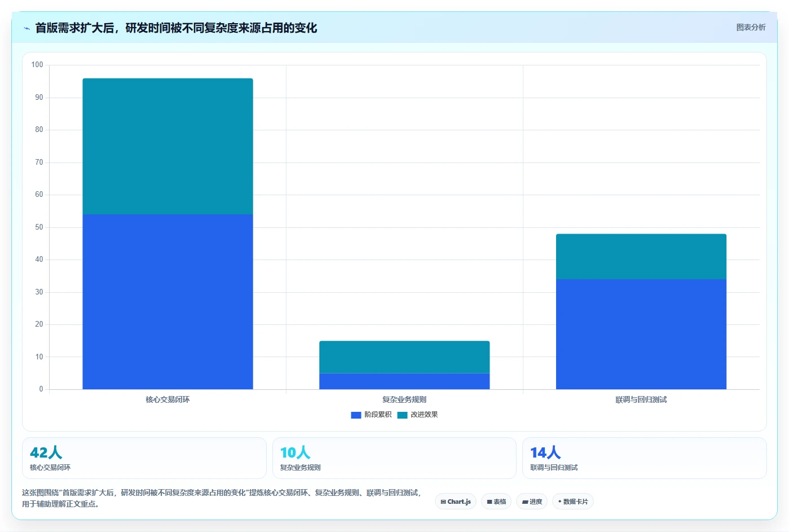Toggle the 改进效果 legend item
This screenshot has width=789, height=532.
coord(417,415)
